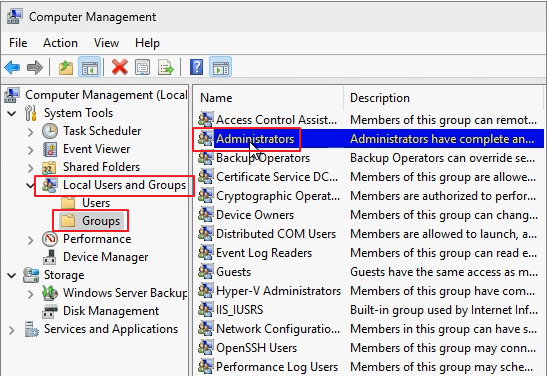Image resolution: width=547 pixels, height=376 pixels.
Task: Click the Computer Management title bar icon
Action: coord(14,17)
